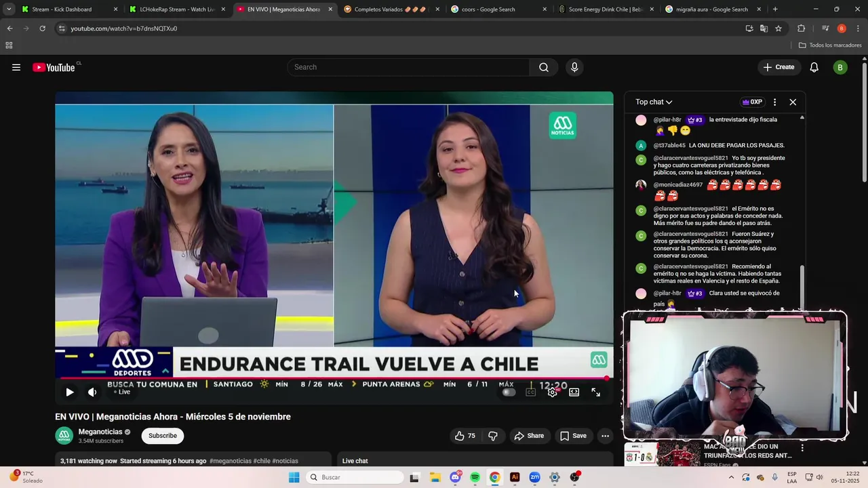Translate this page icon
Screen dimensions: 868x488
coord(764,28)
